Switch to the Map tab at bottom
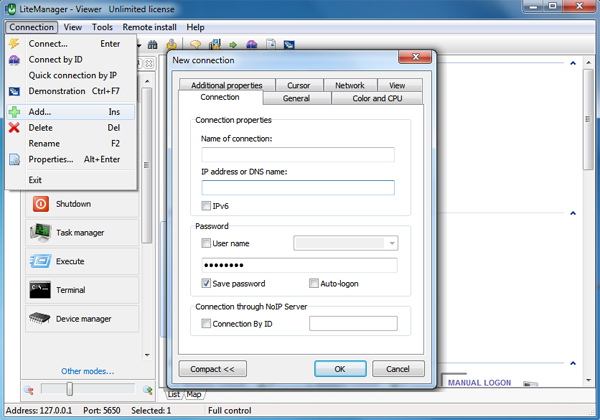Image resolution: width=600 pixels, height=420 pixels. 194,394
